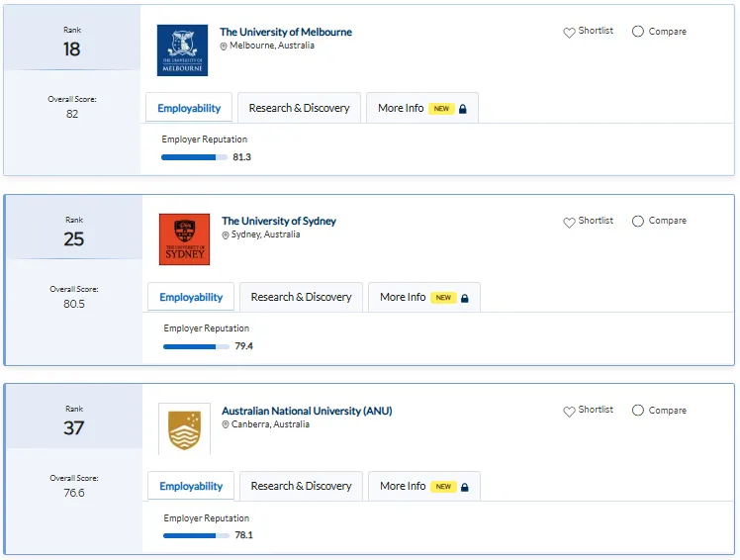The width and height of the screenshot is (740, 560).
Task: Click the ANU shield logo
Action: 185,428
